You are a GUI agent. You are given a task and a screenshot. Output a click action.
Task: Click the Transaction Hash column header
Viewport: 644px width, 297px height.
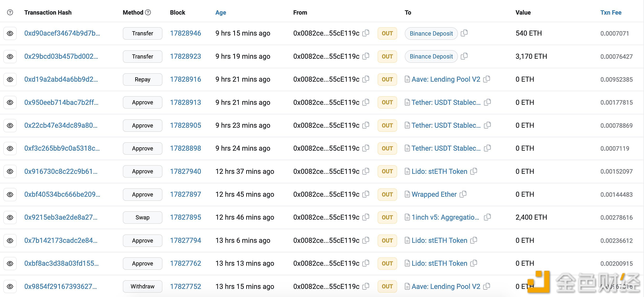48,12
